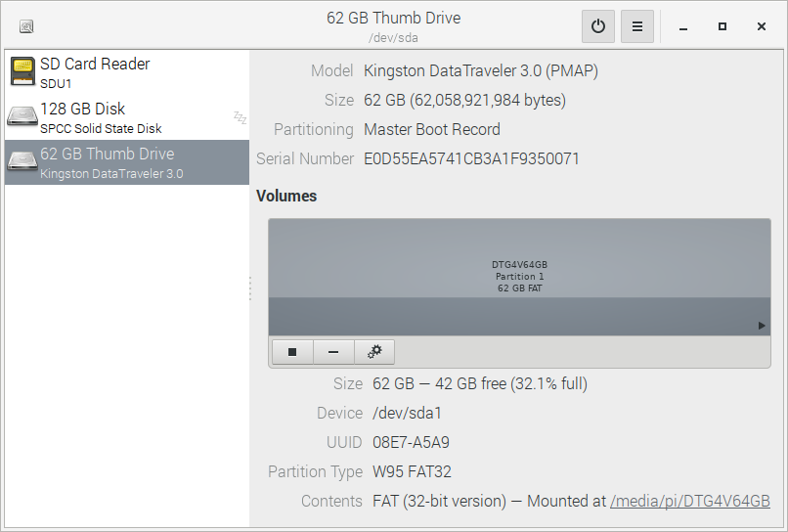Select the SPCC Solid State Disk entry
788x532 pixels.
pyautogui.click(x=127, y=117)
